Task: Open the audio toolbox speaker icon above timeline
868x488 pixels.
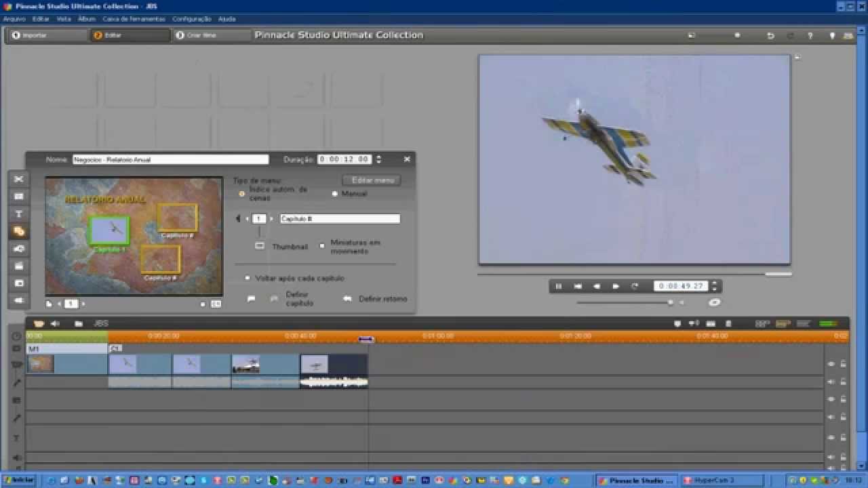Action: (x=55, y=323)
